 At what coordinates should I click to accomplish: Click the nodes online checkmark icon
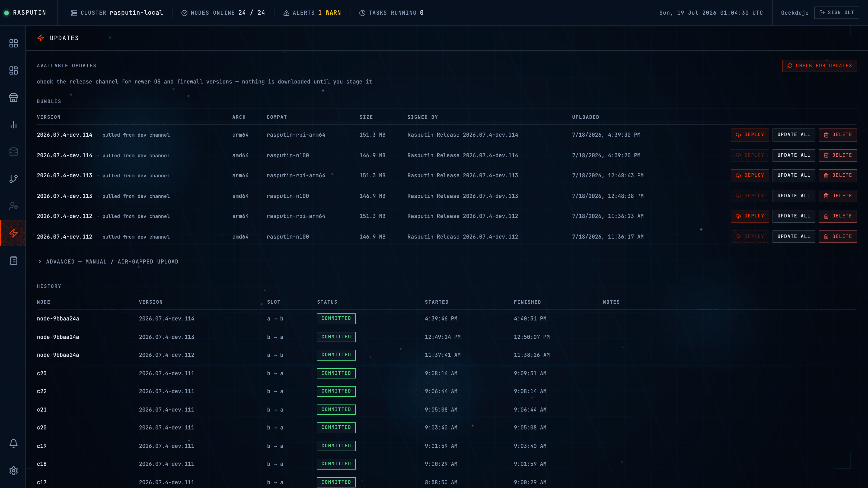click(x=184, y=13)
